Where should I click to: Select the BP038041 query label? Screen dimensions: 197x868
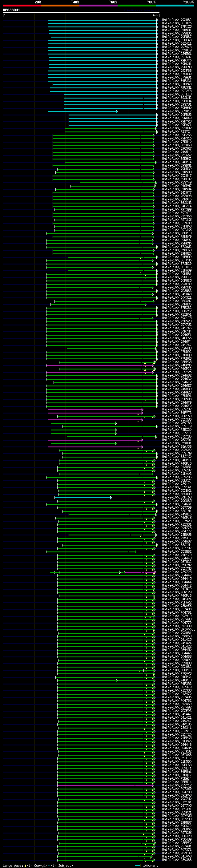tap(11, 10)
